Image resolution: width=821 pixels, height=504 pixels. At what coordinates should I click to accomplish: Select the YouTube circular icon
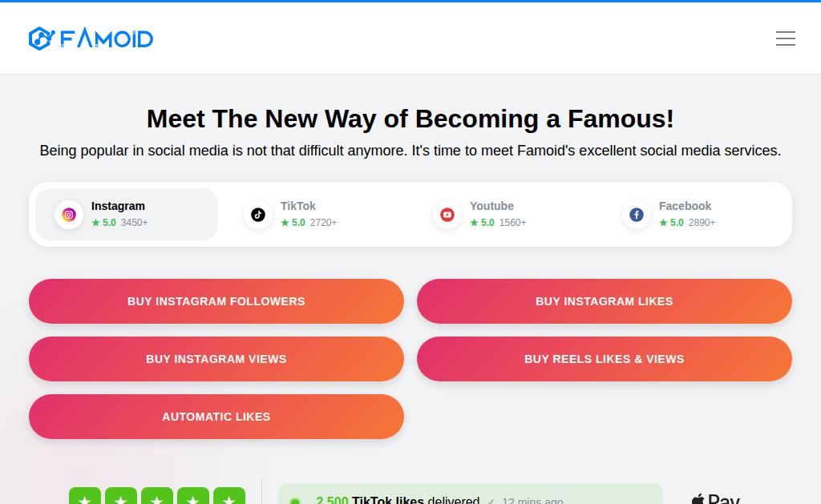click(447, 215)
